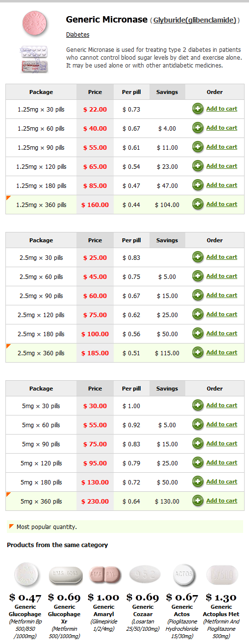Select Generic Glucophage pill thumbnail
Image resolution: width=249 pixels, height=644 pixels.
[26, 575]
